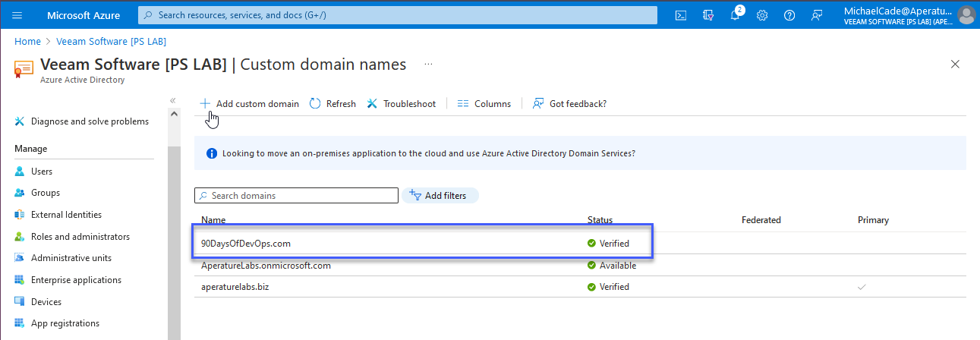Collapse the left sidebar with double chevron

[172, 100]
